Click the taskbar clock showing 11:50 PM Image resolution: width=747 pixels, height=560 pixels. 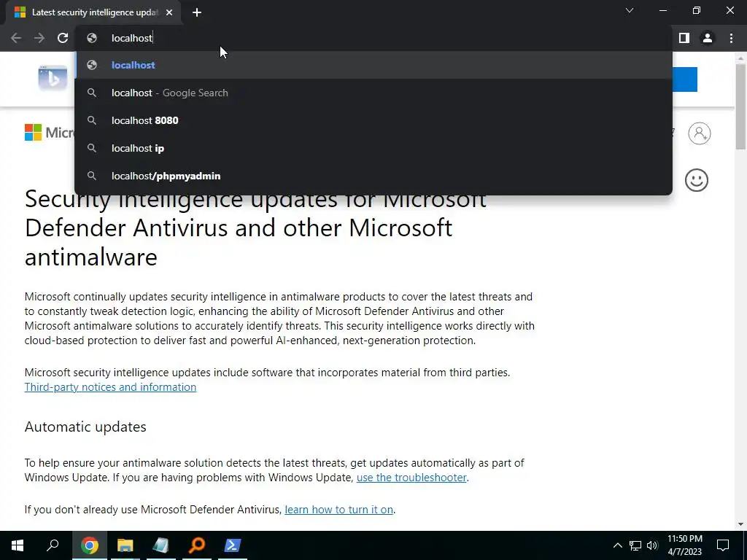tap(685, 545)
